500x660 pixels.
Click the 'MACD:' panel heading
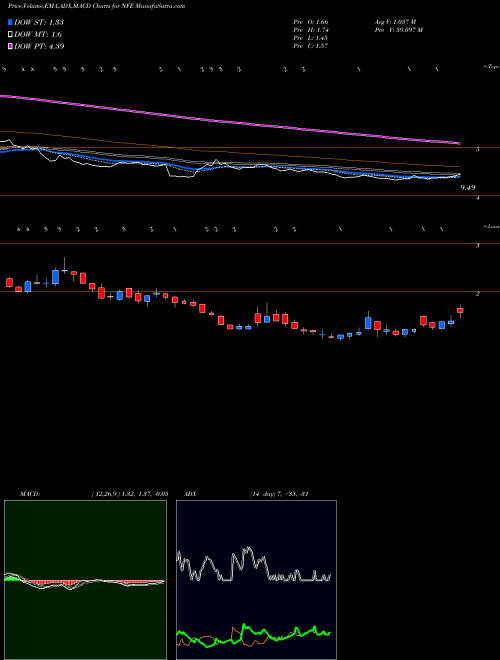[x=29, y=494]
